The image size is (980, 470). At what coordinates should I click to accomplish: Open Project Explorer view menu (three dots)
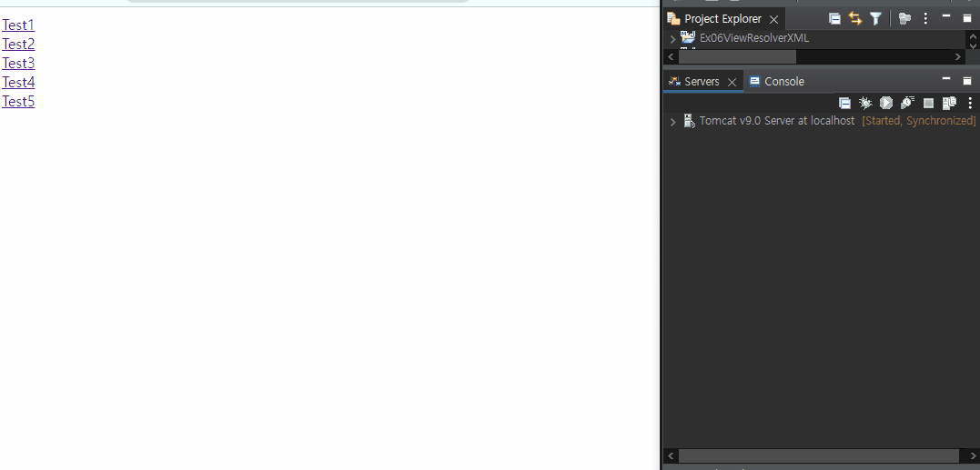coord(925,19)
